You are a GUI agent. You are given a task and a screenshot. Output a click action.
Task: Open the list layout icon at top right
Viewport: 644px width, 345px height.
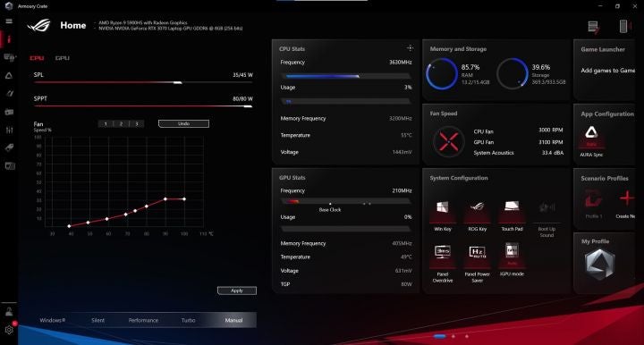[593, 27]
